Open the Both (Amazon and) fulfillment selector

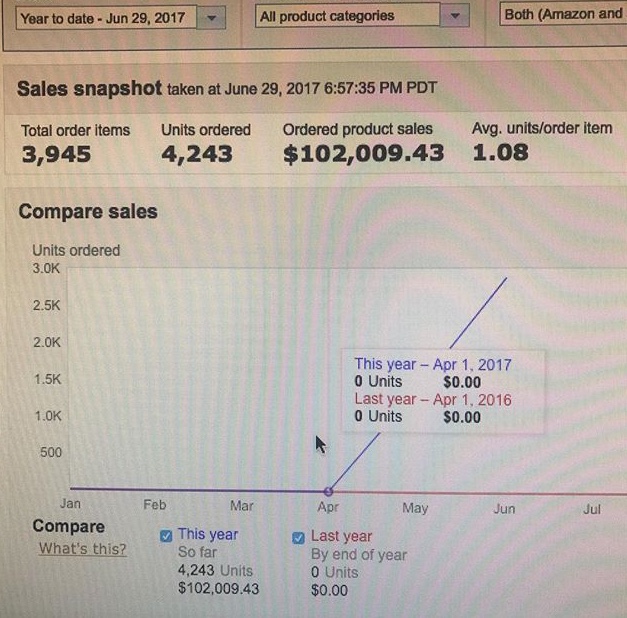[x=563, y=14]
